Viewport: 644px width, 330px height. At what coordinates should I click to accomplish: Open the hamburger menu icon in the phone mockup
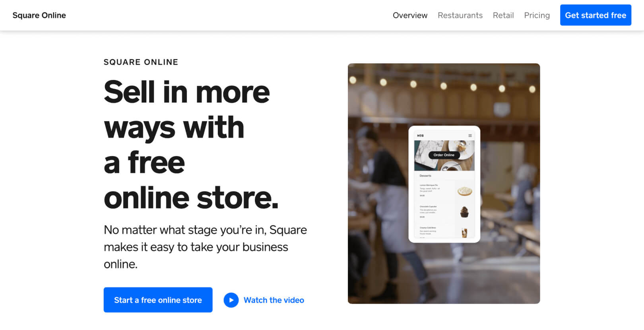point(470,136)
